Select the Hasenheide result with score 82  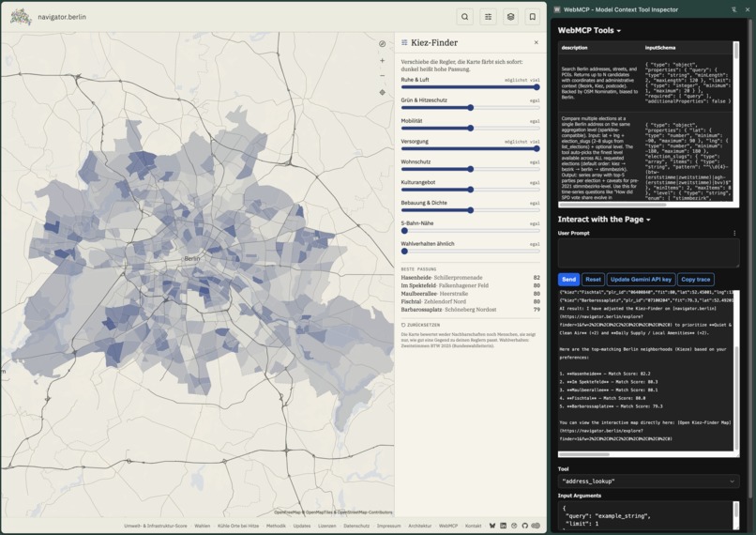pyautogui.click(x=470, y=278)
